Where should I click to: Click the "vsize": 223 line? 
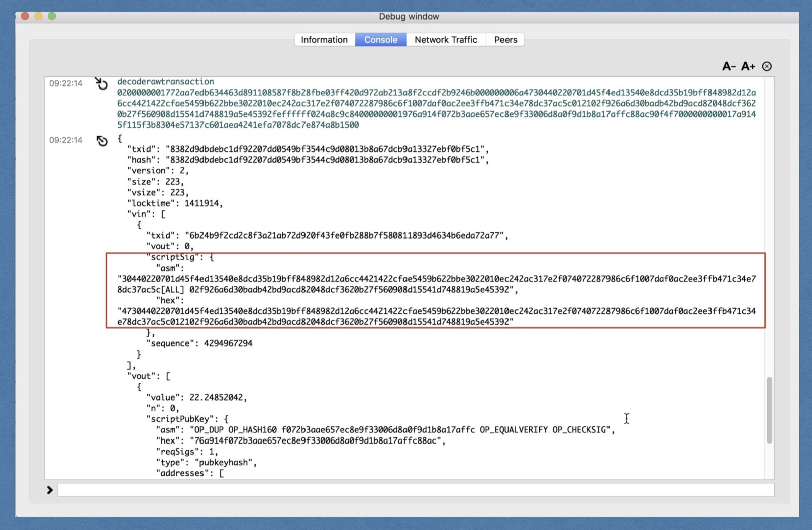(x=158, y=193)
